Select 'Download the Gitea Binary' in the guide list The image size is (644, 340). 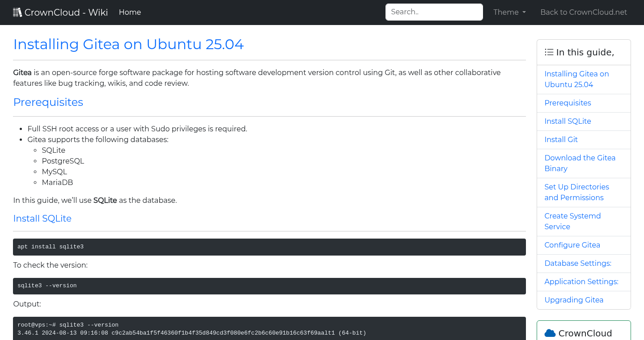(x=580, y=163)
